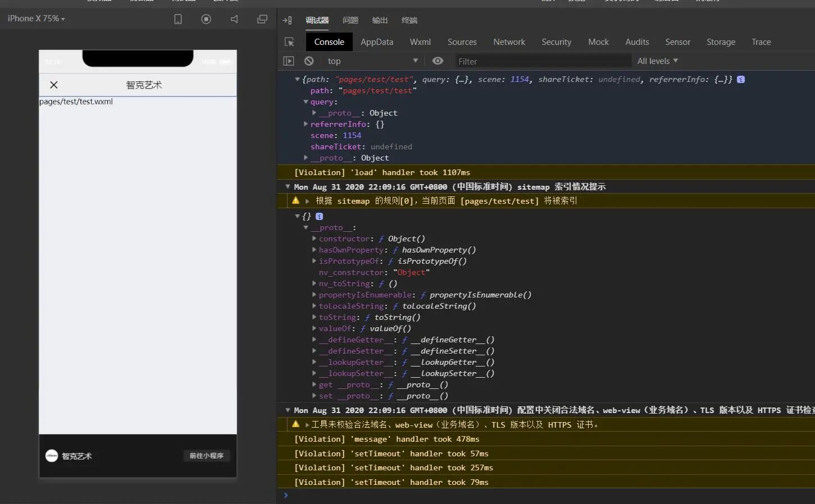This screenshot has height=504, width=815.
Task: Collapse the query property
Action: (x=306, y=102)
